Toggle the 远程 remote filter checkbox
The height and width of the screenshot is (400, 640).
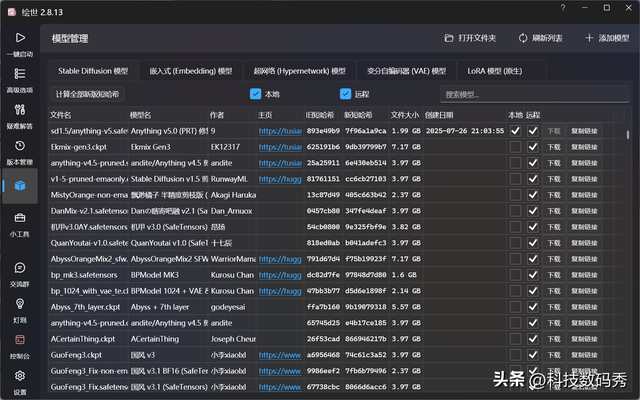(345, 94)
